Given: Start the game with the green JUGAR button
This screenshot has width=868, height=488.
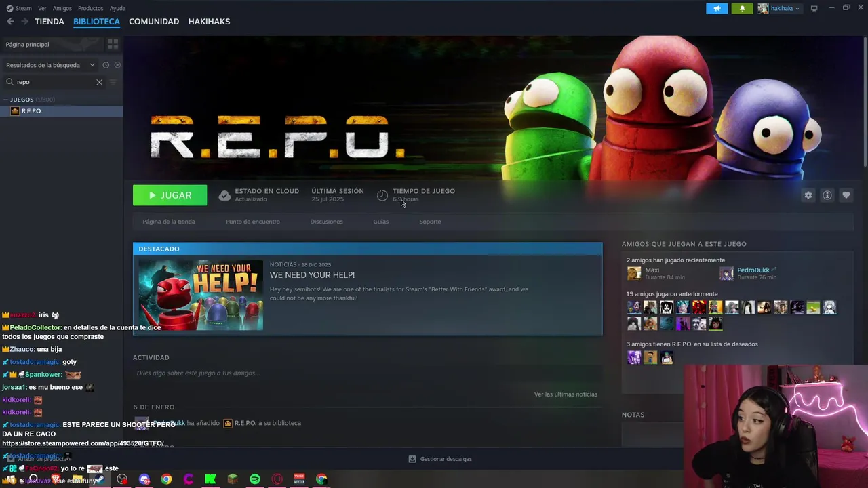Looking at the screenshot, I should pyautogui.click(x=170, y=195).
